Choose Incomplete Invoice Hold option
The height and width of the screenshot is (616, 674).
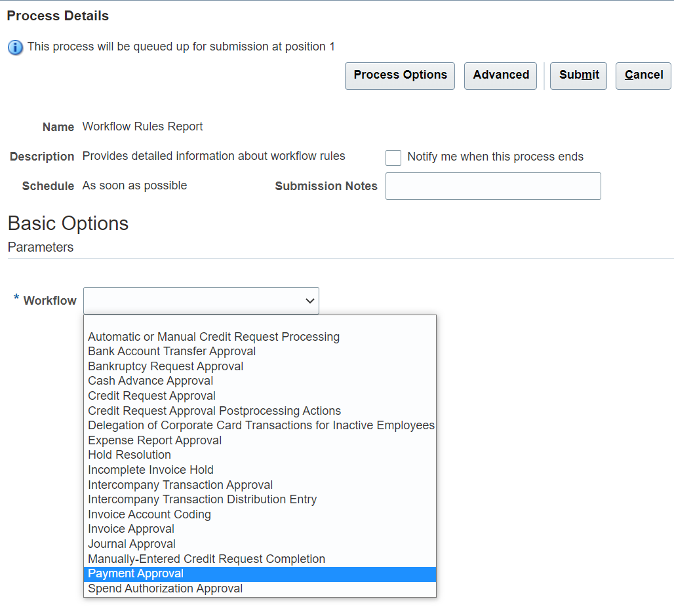tap(151, 470)
